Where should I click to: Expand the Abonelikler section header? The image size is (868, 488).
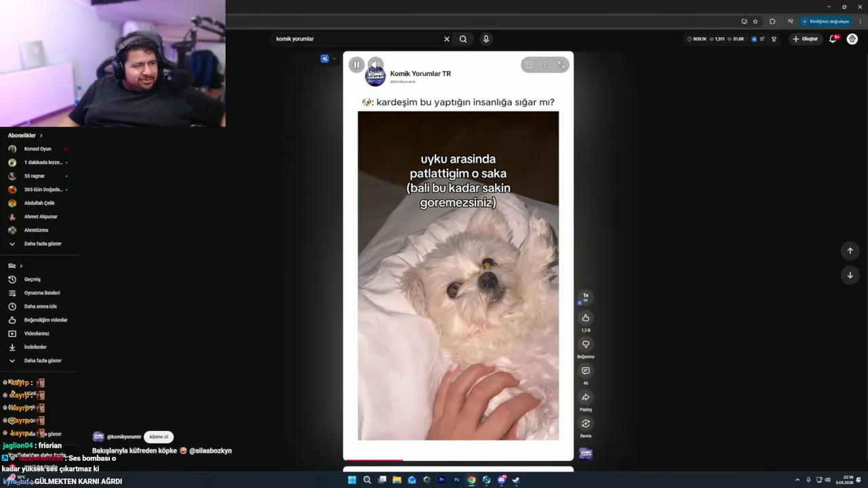tap(25, 136)
